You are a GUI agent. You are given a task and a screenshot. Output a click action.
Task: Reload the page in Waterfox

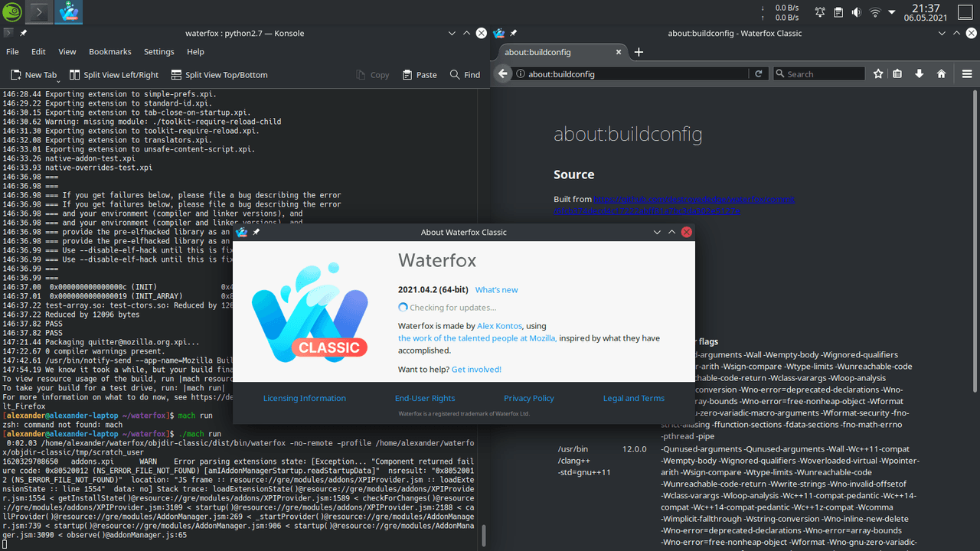click(x=758, y=74)
